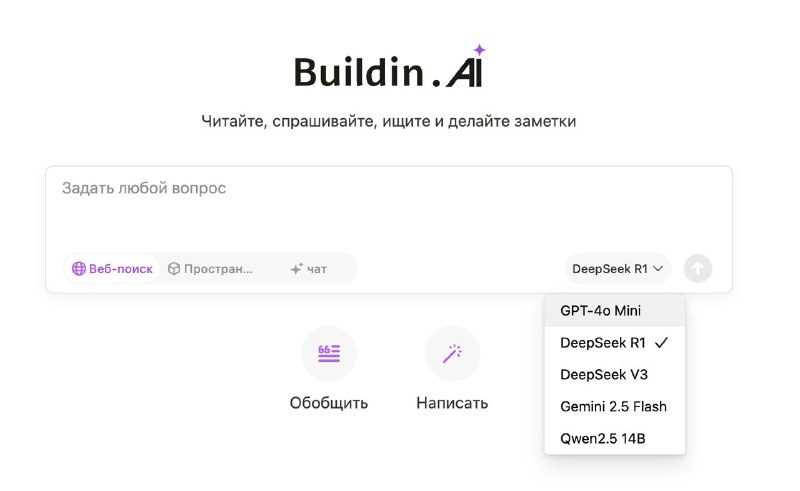Focus the Задать любой вопрос input field
Viewport: 800px width, 491px height.
[x=389, y=209]
